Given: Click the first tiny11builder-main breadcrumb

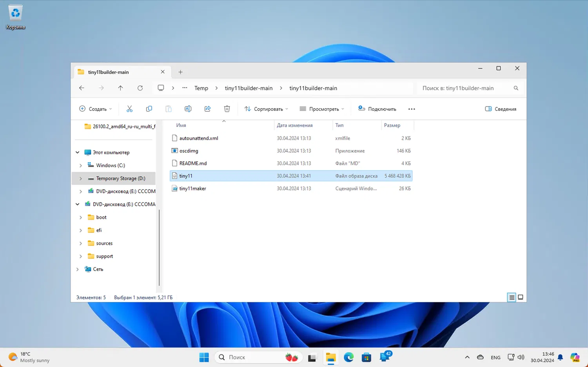Looking at the screenshot, I should 249,88.
